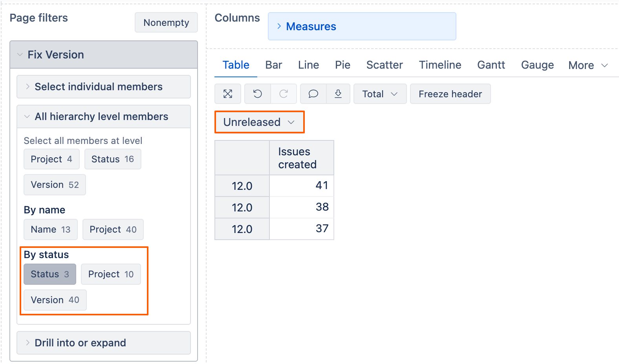
Task: Open the Total dropdown menu
Action: click(380, 94)
